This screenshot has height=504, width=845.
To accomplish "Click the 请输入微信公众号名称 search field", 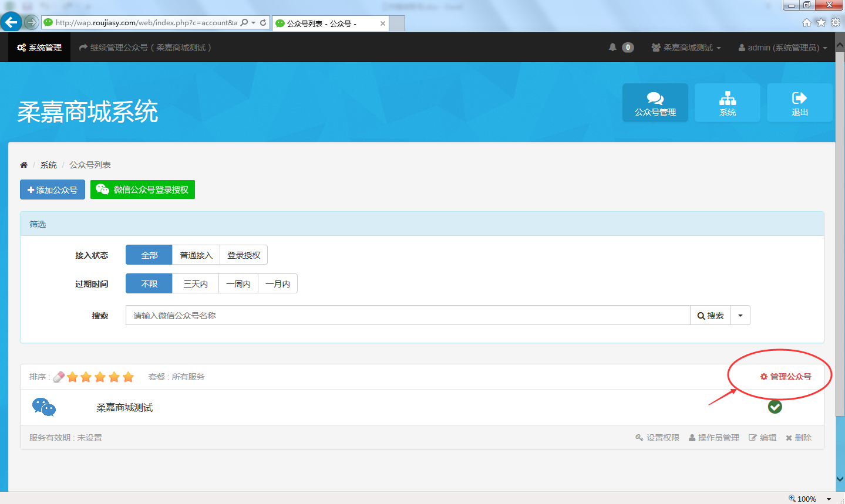I will point(408,316).
